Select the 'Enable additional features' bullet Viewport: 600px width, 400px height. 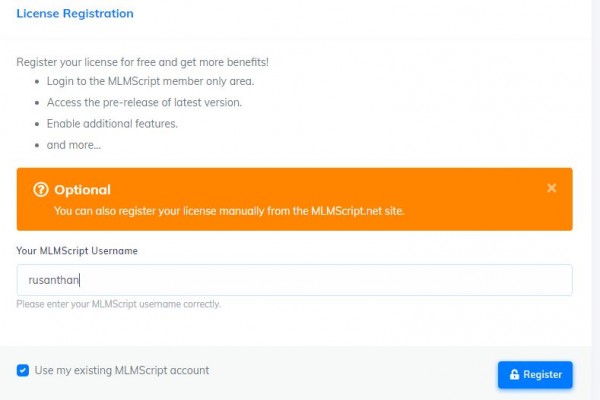click(112, 124)
